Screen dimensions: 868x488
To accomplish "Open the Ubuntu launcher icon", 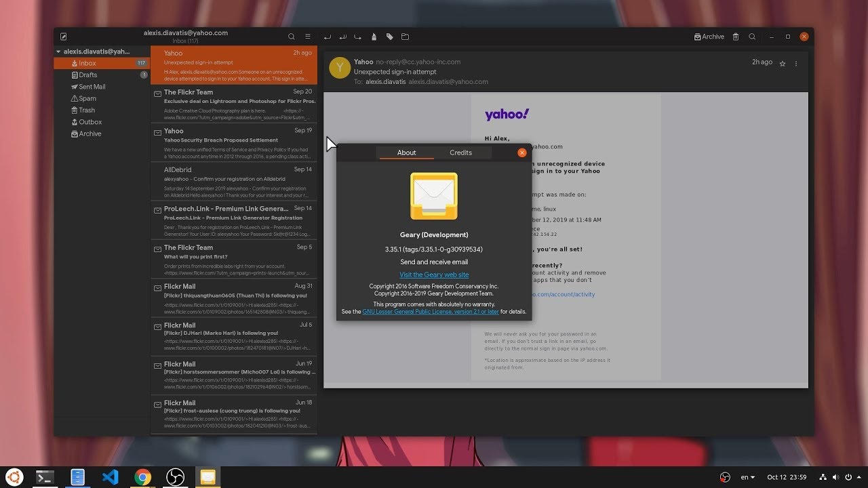I will pyautogui.click(x=14, y=477).
